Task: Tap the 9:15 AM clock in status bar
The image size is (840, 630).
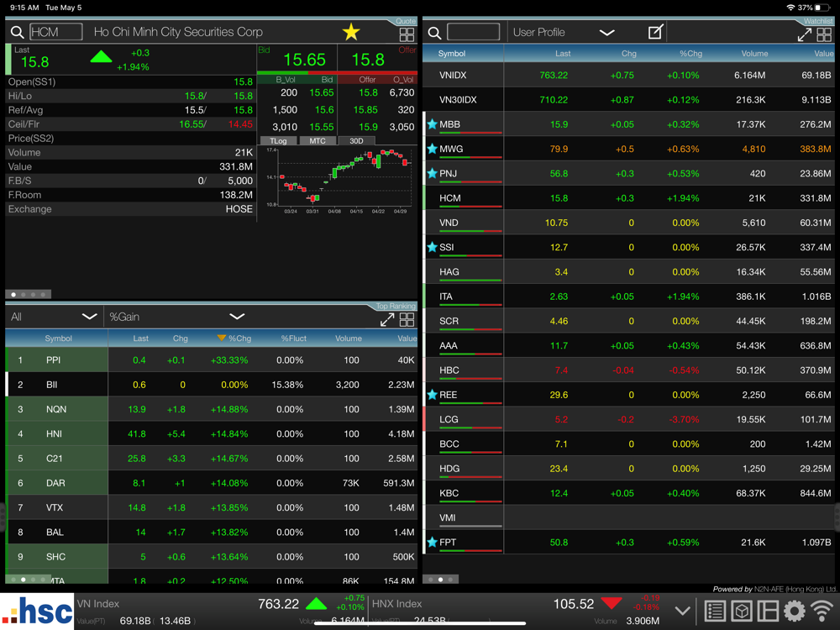Action: pyautogui.click(x=24, y=8)
